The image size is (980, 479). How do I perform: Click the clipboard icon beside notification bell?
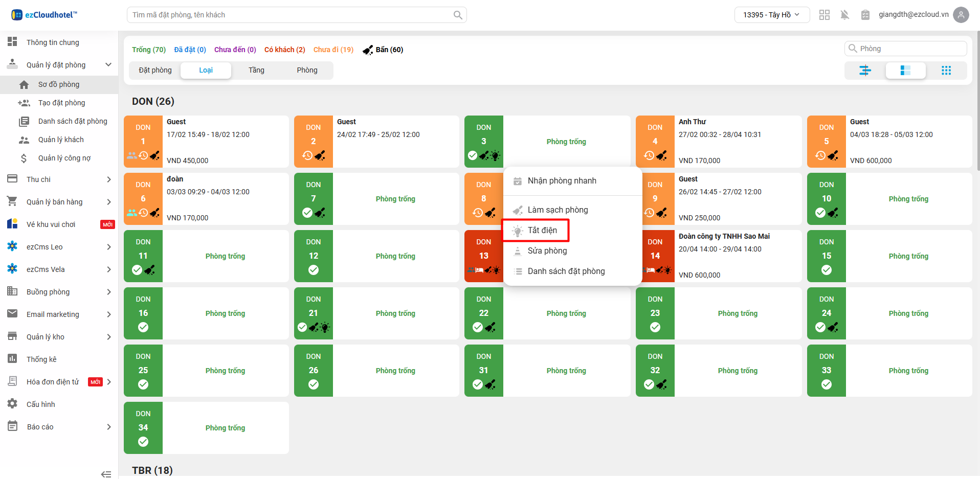point(865,15)
